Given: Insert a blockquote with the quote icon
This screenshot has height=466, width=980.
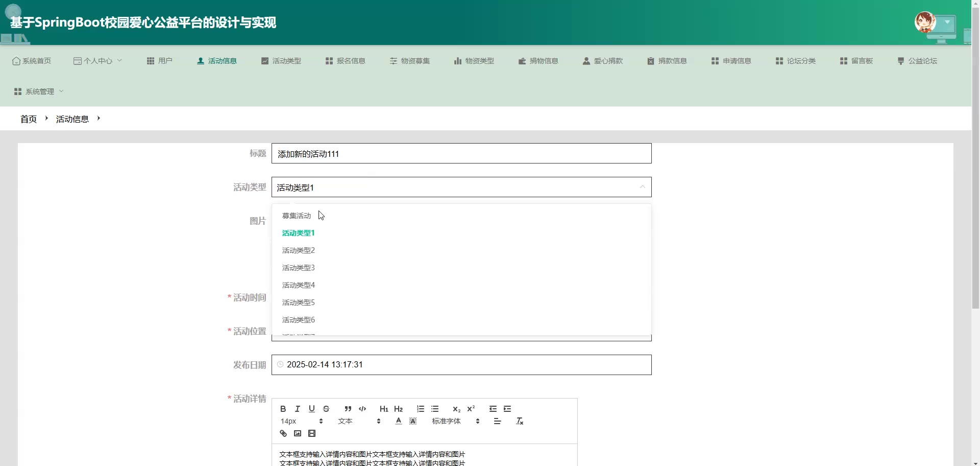Looking at the screenshot, I should tap(348, 409).
